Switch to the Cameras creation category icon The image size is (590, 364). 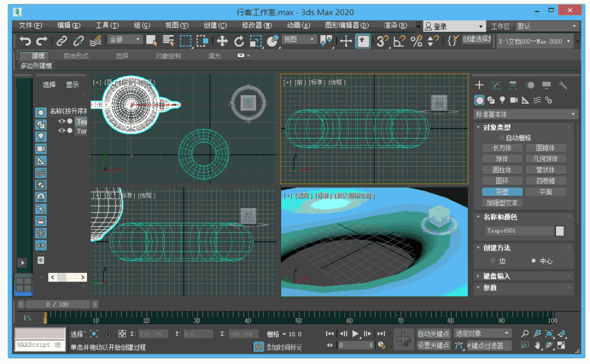coord(514,100)
